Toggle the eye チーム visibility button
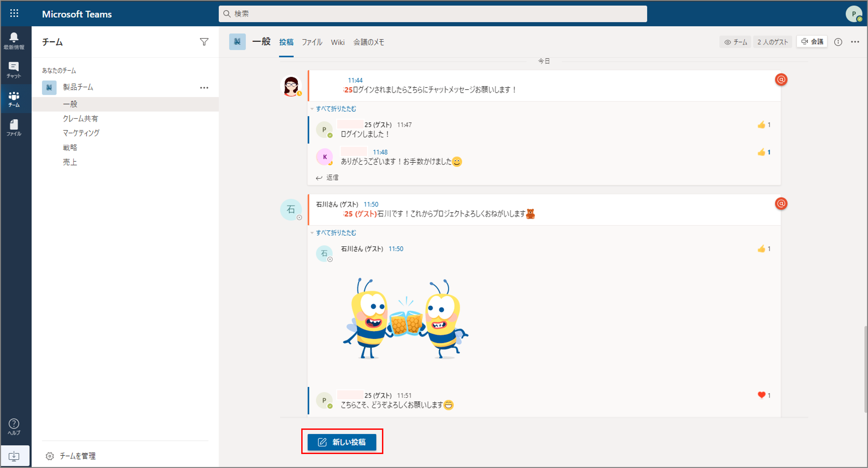 coord(735,42)
